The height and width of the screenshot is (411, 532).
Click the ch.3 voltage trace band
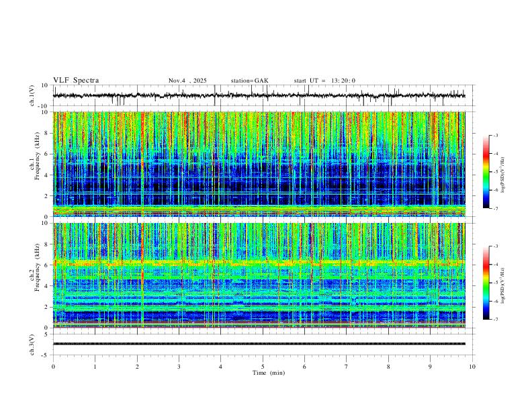coord(259,344)
